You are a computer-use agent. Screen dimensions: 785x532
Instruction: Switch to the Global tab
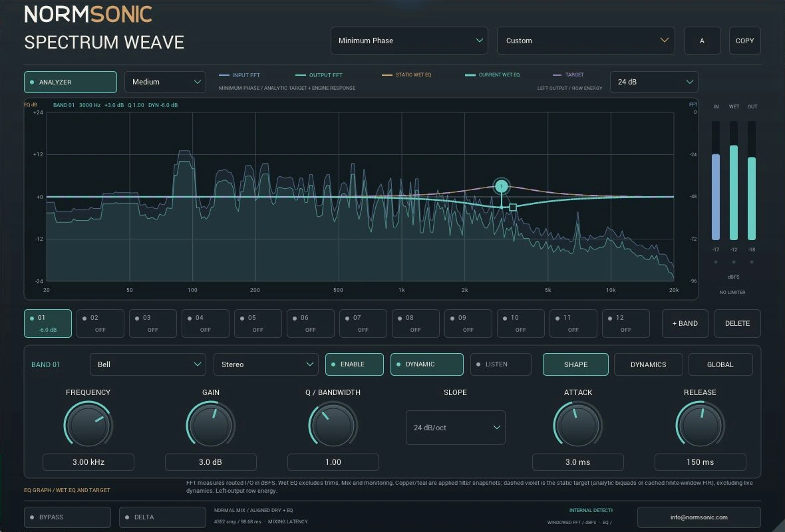click(720, 364)
